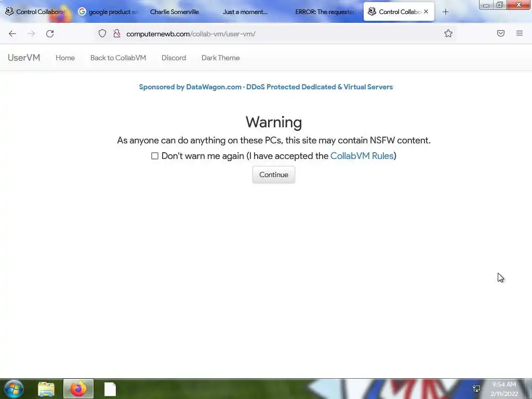
Task: Click the forward navigation arrow
Action: 31,34
